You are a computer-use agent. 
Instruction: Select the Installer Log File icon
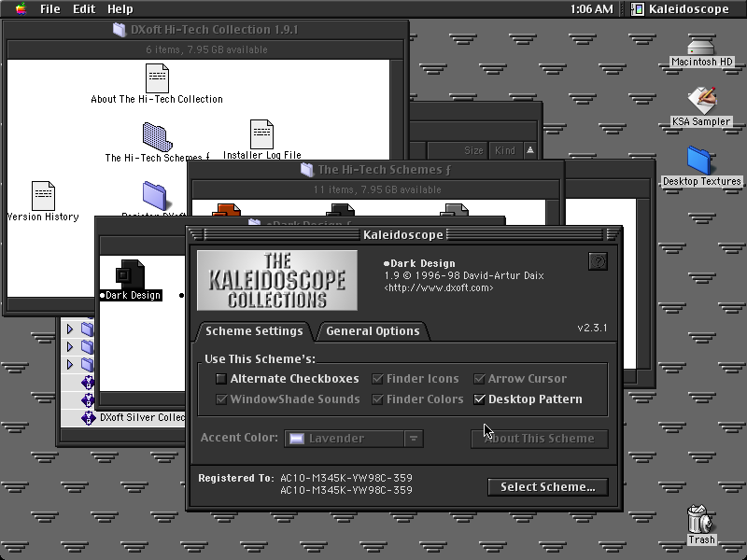(x=262, y=134)
